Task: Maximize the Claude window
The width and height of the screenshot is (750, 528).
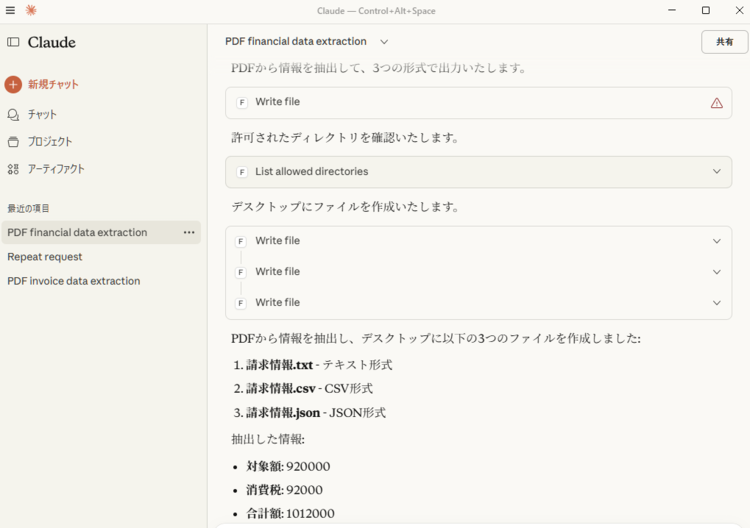Action: tap(705, 10)
